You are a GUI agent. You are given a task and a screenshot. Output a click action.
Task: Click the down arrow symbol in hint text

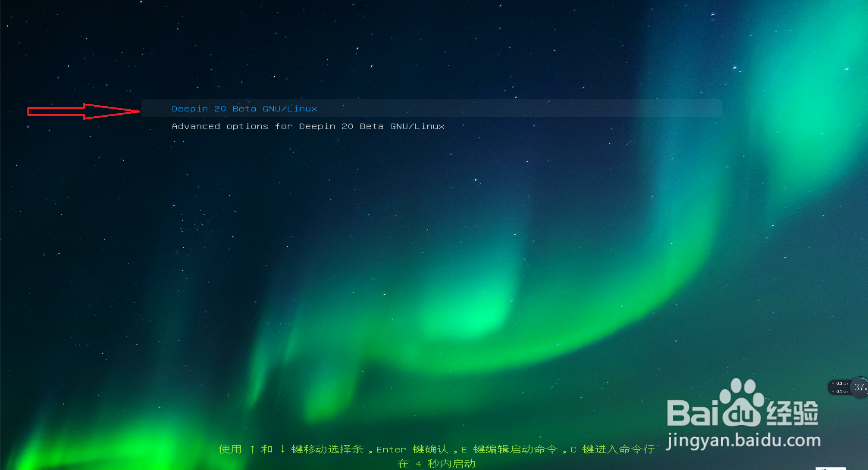click(283, 449)
